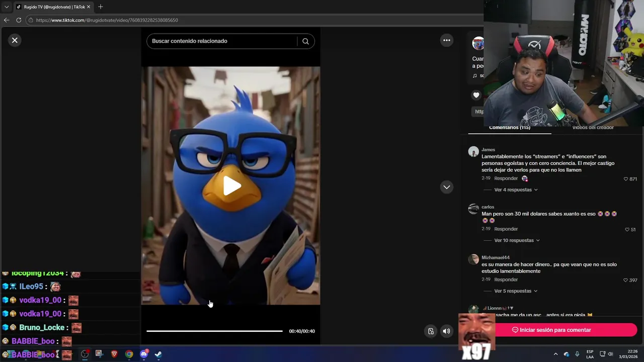Toggle the clip/auto-scroll icon beside volume
The width and height of the screenshot is (644, 362).
[431, 331]
